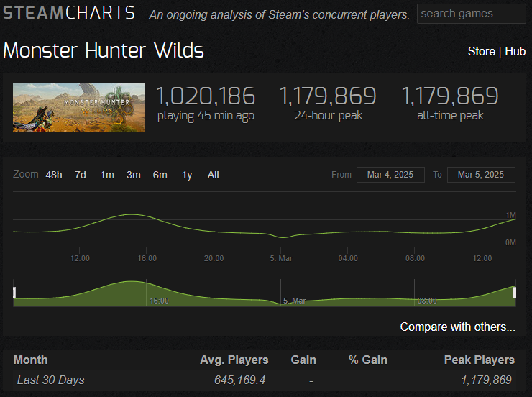Click the Month column header
This screenshot has height=397, width=532.
30,360
